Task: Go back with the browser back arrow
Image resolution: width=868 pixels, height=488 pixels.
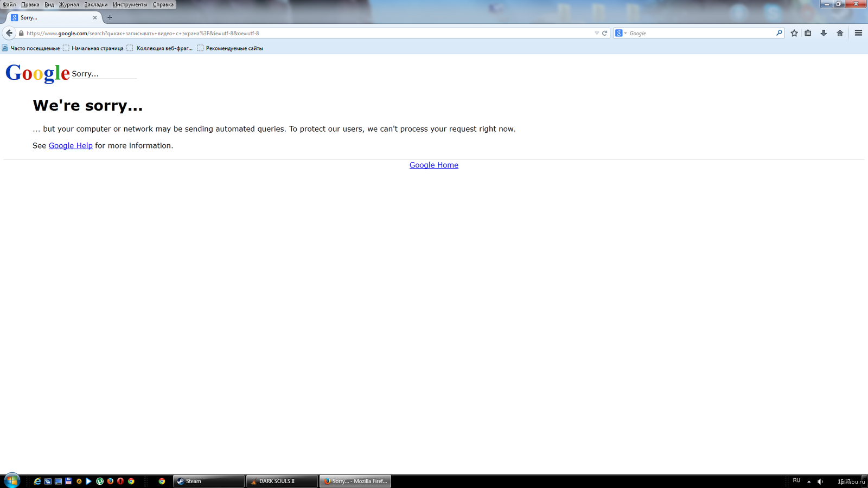Action: point(9,33)
